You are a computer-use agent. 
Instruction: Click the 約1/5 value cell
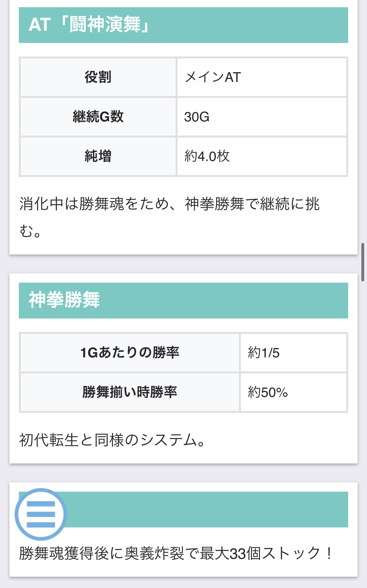tap(293, 353)
